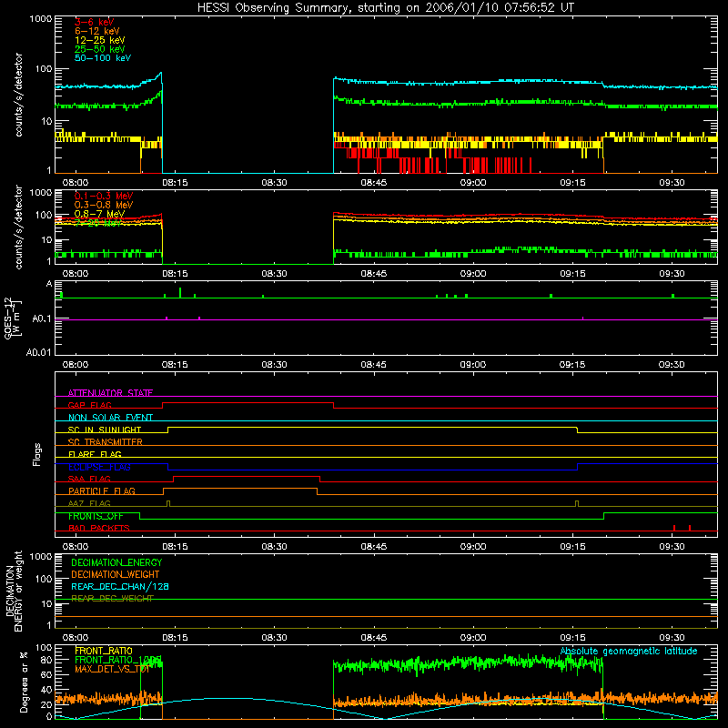The width and height of the screenshot is (728, 728).
Task: Click the 08:30 tick under the top keV plot
Action: click(x=274, y=182)
